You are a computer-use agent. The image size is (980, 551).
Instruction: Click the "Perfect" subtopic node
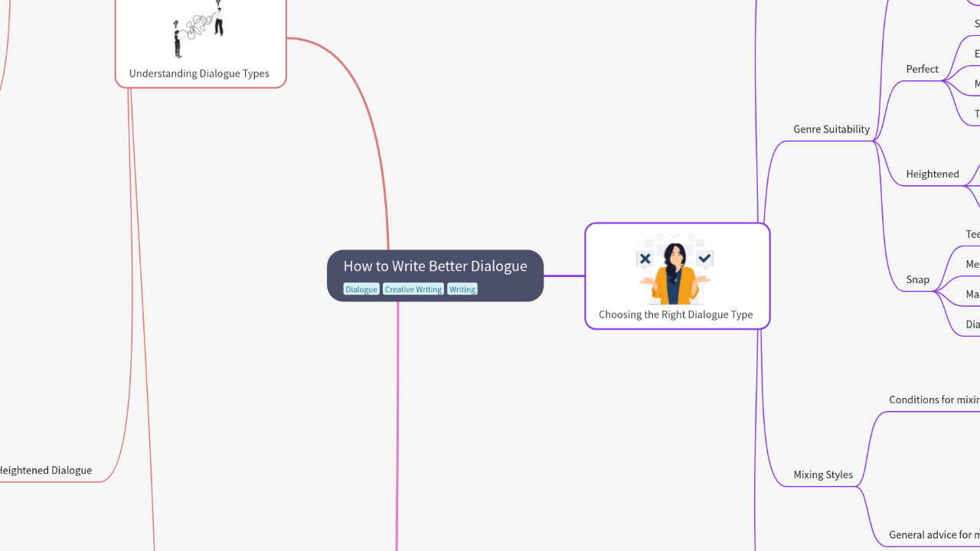point(922,69)
